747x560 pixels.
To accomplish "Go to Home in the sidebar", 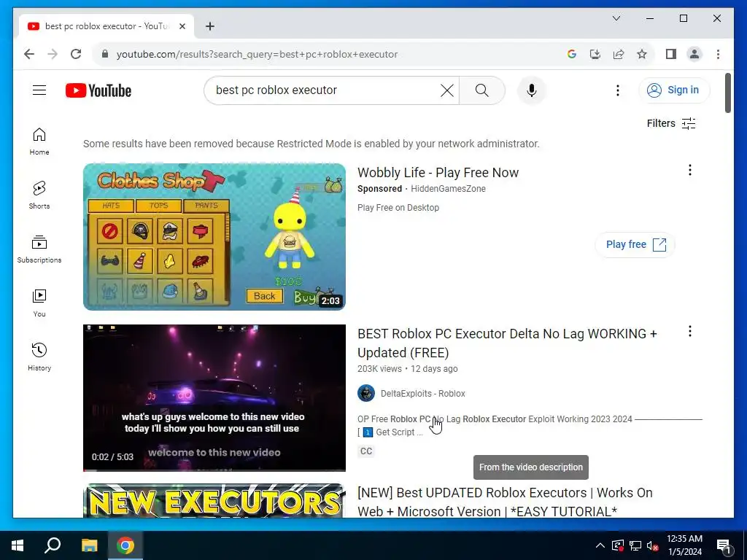I will coord(39,141).
